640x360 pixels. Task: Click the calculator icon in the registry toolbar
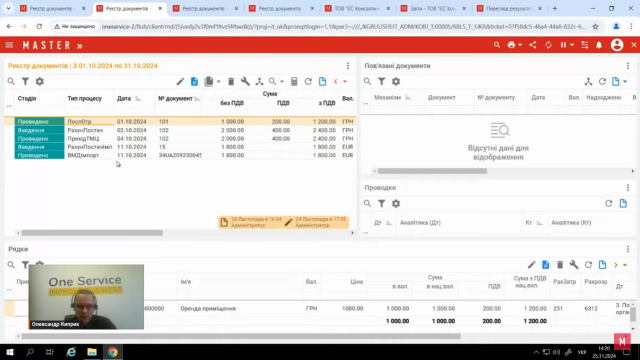tap(294, 82)
